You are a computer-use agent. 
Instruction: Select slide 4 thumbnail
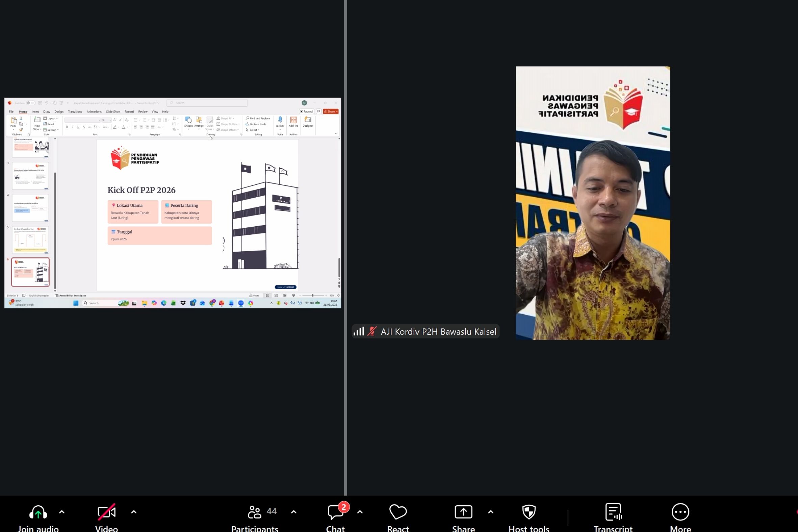pos(30,208)
